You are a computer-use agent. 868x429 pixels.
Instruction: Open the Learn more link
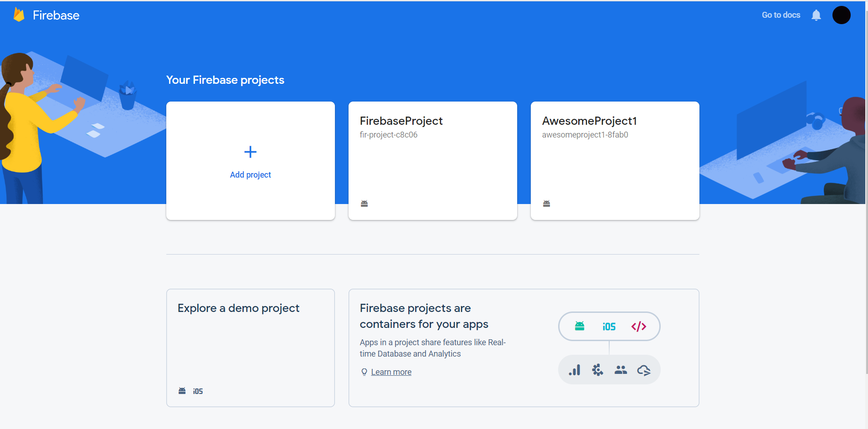[x=391, y=372]
